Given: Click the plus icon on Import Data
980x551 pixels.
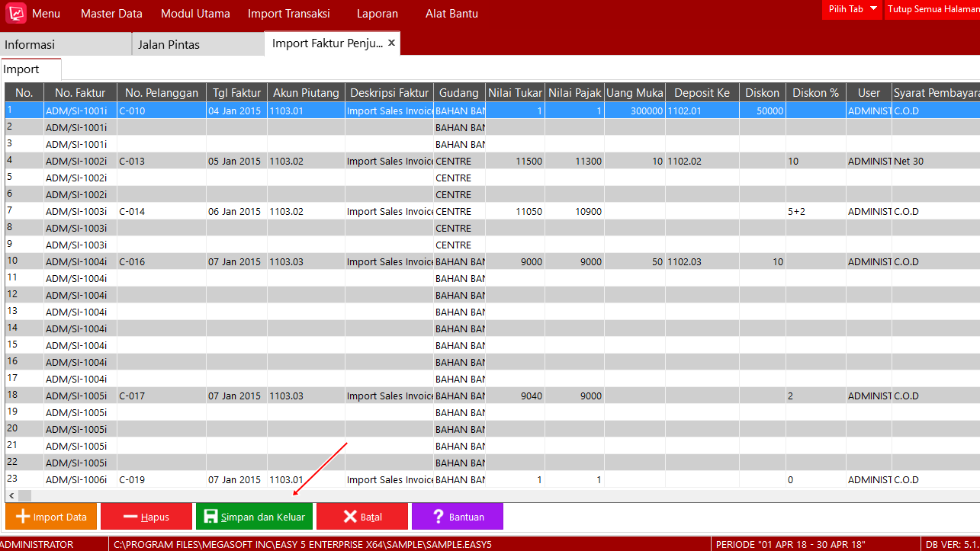Looking at the screenshot, I should click(23, 517).
